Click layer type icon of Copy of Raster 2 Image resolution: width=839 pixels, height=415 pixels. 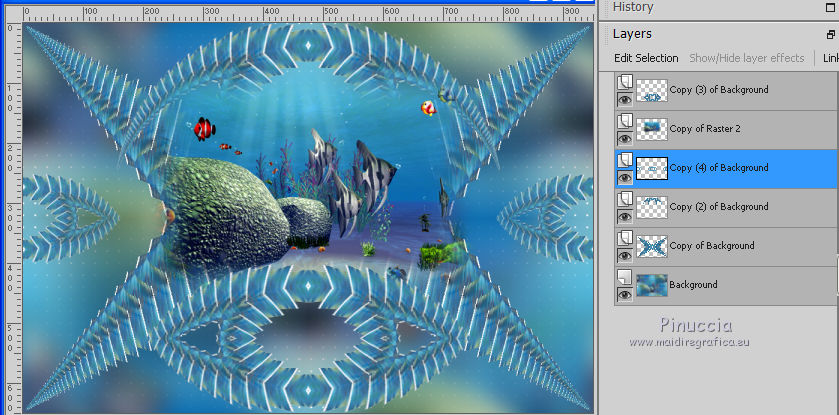(x=625, y=122)
